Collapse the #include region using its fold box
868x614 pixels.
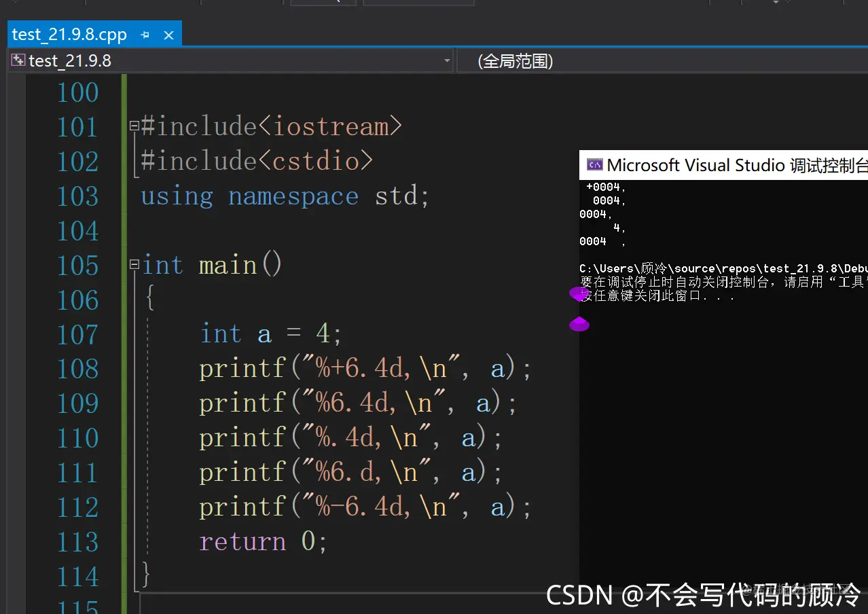click(x=133, y=125)
